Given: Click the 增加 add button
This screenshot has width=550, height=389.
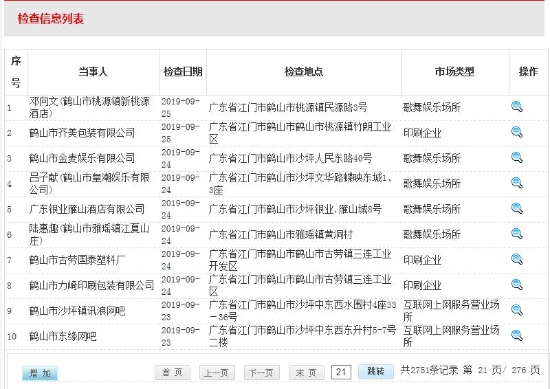Looking at the screenshot, I should (x=40, y=373).
